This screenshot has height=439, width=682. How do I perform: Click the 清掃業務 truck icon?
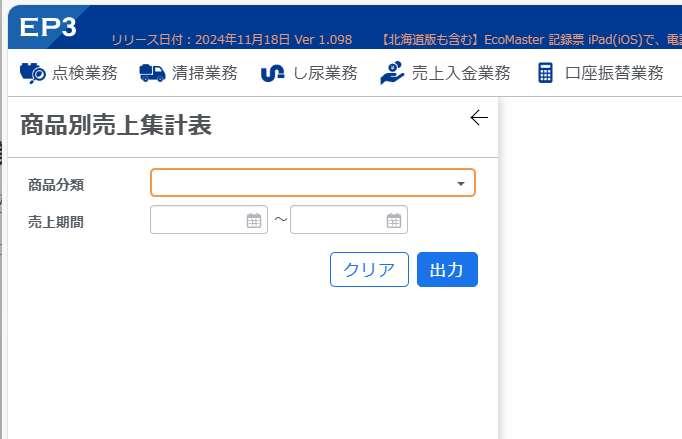pos(152,73)
